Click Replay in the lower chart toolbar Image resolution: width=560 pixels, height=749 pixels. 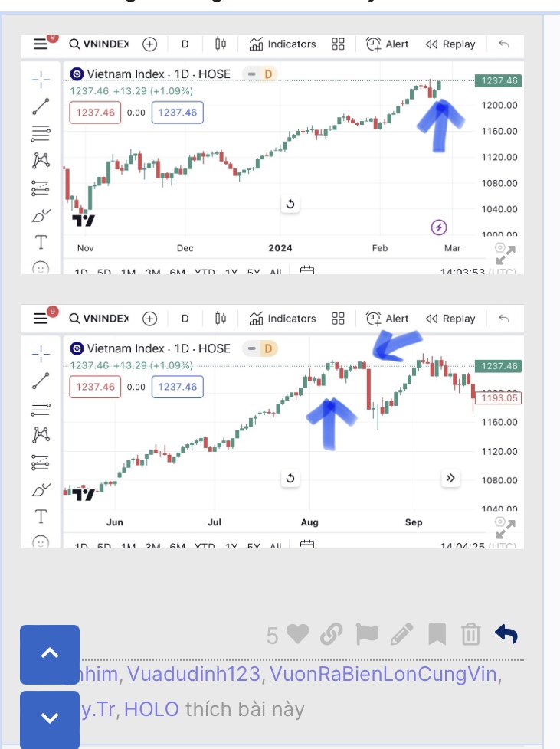(450, 319)
